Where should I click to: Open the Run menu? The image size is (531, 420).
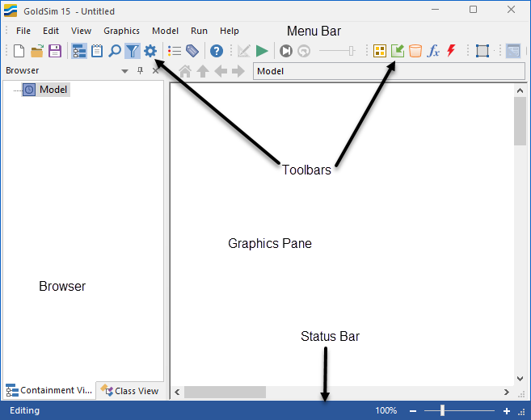pos(199,31)
